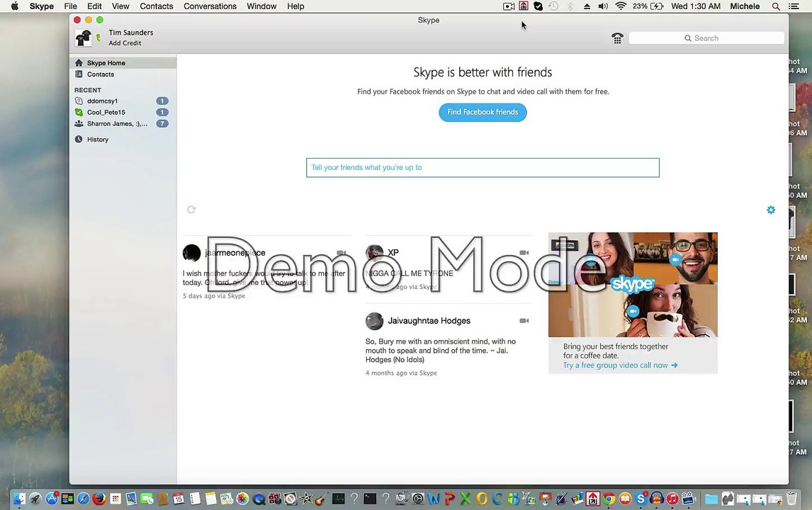Open Jaivaughntae Hodges profile name
This screenshot has height=510, width=812.
429,321
